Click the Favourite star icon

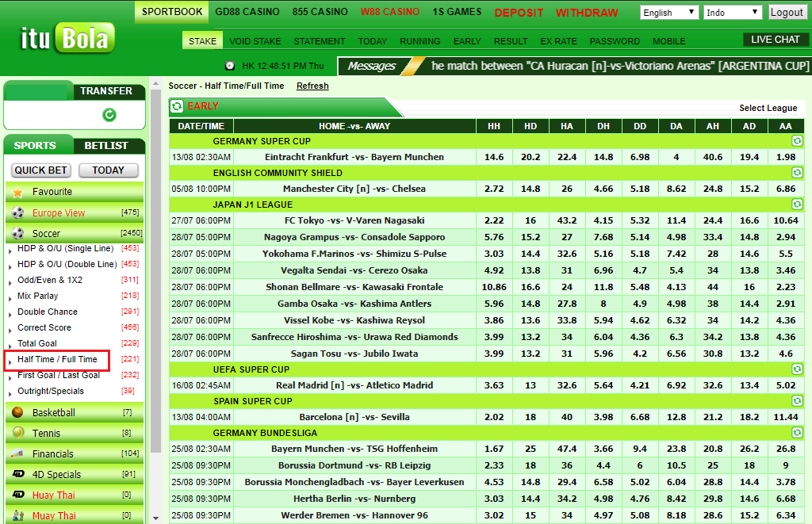tap(17, 192)
